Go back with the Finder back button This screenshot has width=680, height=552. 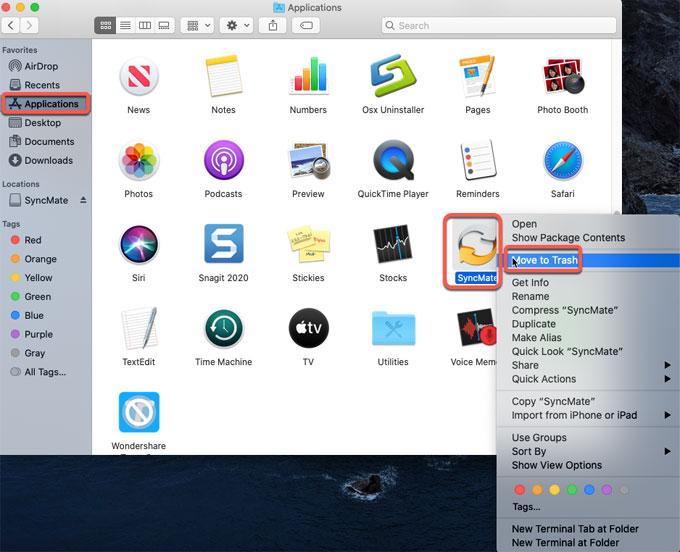tap(10, 26)
